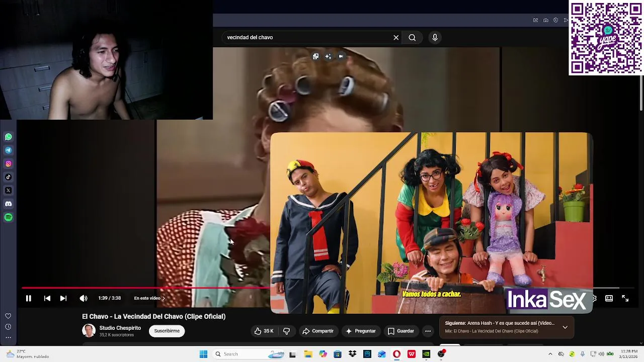The height and width of the screenshot is (362, 644).
Task: Enter fullscreen on the video player
Action: pos(625,298)
